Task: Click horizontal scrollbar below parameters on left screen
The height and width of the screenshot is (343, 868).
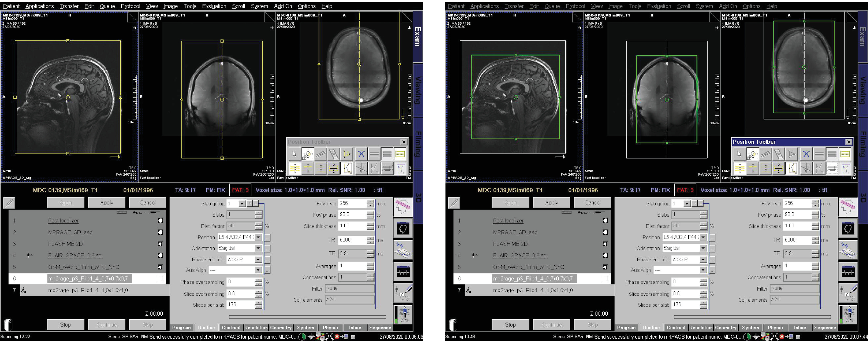Action: [307, 317]
